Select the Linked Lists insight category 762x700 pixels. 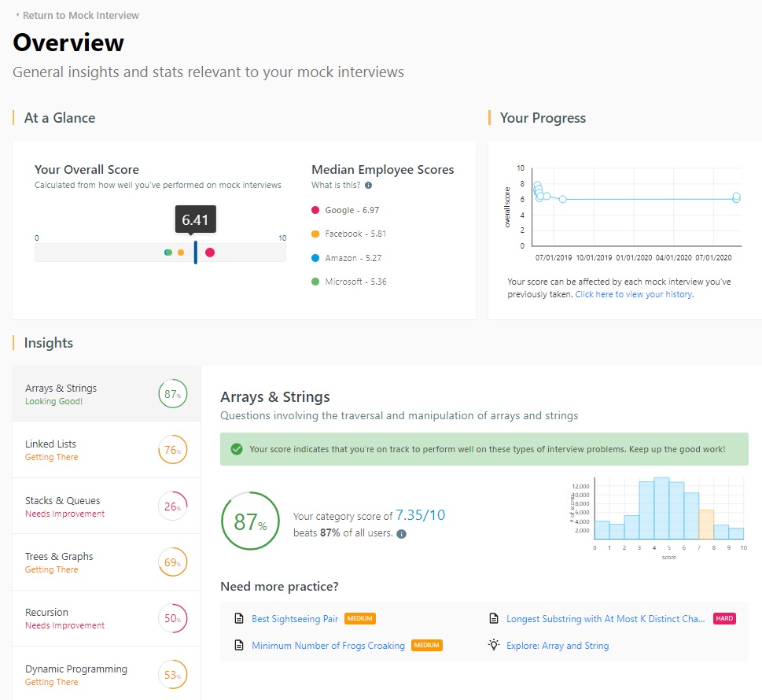106,450
